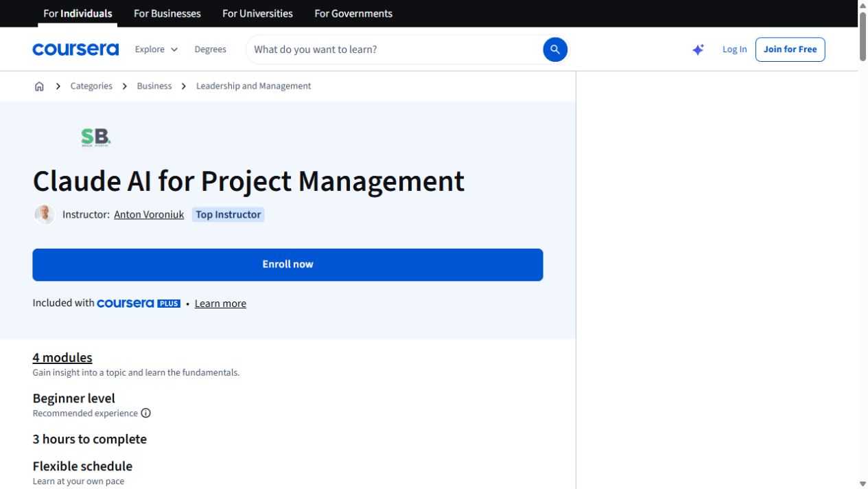The height and width of the screenshot is (489, 868).
Task: Go to the home breadcrumb icon
Action: coord(39,86)
